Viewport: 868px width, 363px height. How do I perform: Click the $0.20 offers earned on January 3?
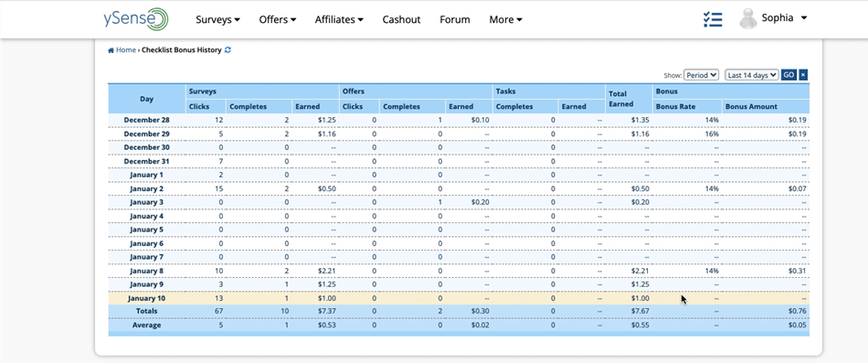(480, 202)
